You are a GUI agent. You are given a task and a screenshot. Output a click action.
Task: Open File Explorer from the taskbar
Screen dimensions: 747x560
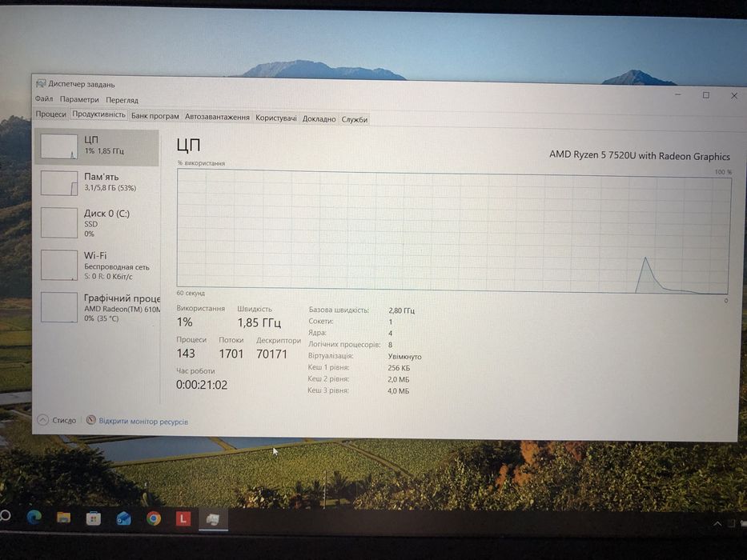(x=63, y=517)
